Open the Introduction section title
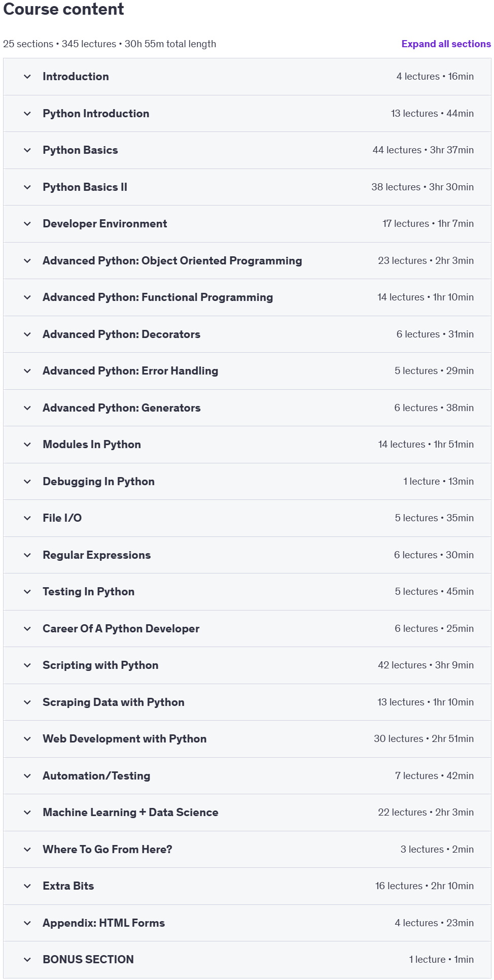The height and width of the screenshot is (980, 494). pos(76,77)
